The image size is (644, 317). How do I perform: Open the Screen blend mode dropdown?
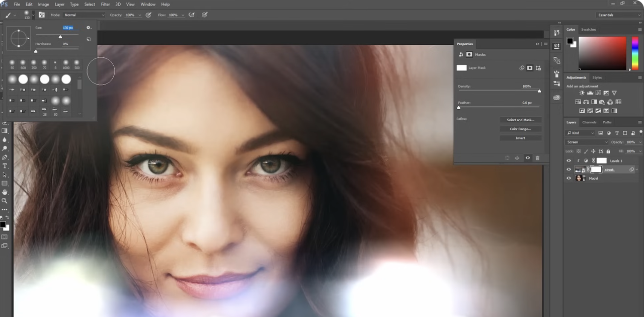587,142
